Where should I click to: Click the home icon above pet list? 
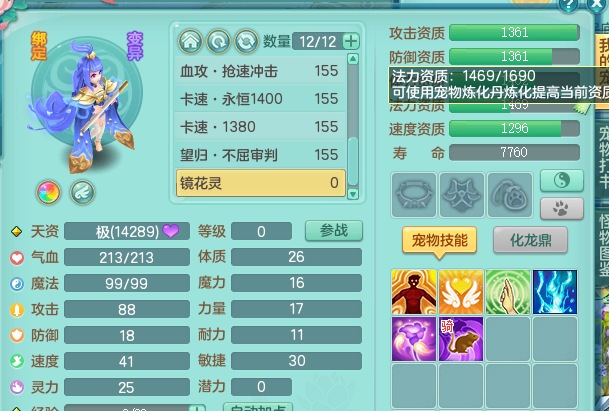(x=190, y=41)
